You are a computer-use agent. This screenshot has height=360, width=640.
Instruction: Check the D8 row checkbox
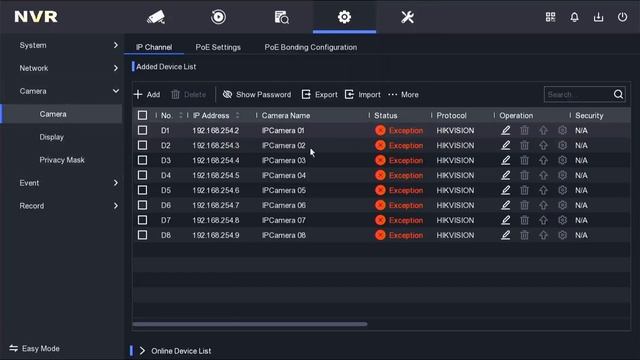pyautogui.click(x=142, y=235)
